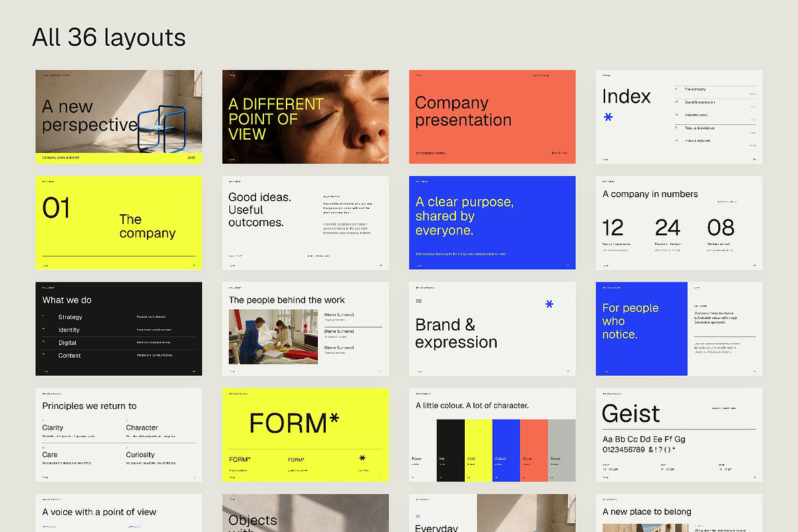The width and height of the screenshot is (798, 532).
Task: Click the large 'Geist' typeface title
Action: (x=631, y=414)
